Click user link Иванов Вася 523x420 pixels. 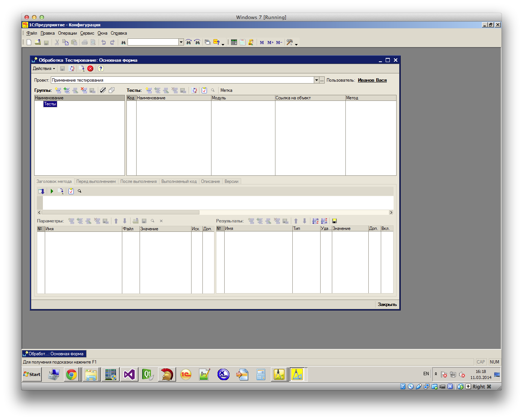point(372,80)
